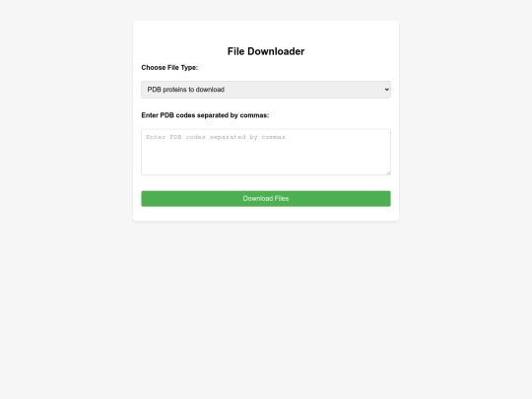Click the dropdown chevron arrow icon
The image size is (532, 399).
pos(386,90)
